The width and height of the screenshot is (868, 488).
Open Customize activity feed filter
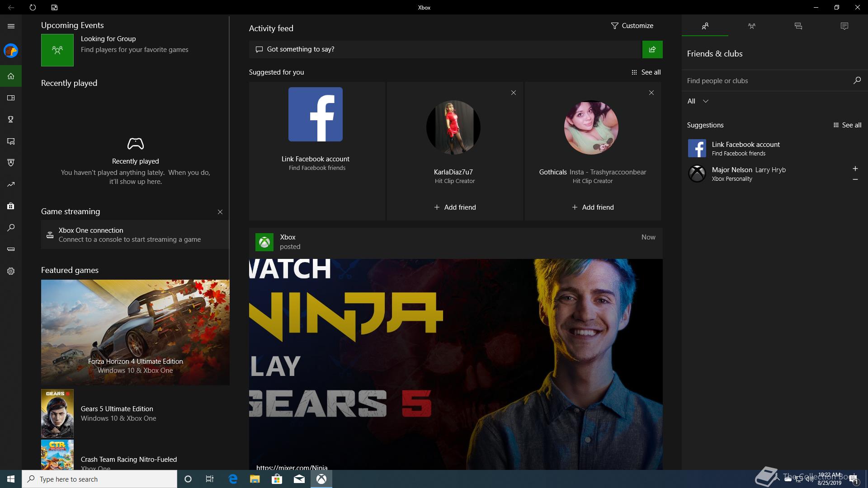(x=632, y=26)
